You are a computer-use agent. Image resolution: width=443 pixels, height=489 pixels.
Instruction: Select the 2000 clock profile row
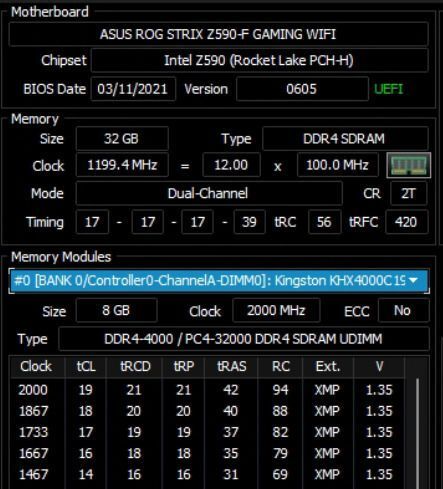coord(207,390)
